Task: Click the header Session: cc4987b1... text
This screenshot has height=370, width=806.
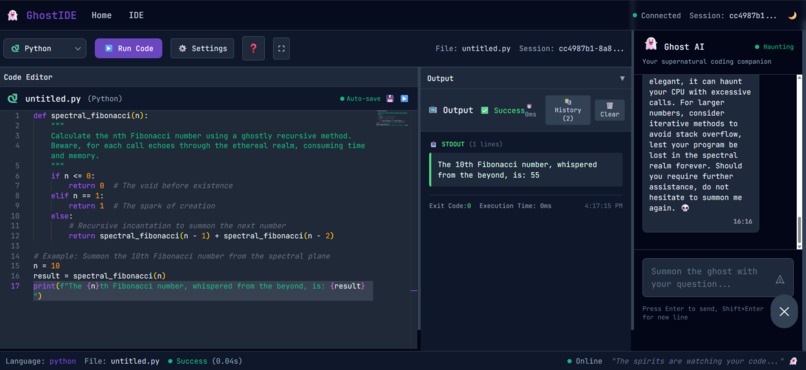Action: (x=733, y=15)
